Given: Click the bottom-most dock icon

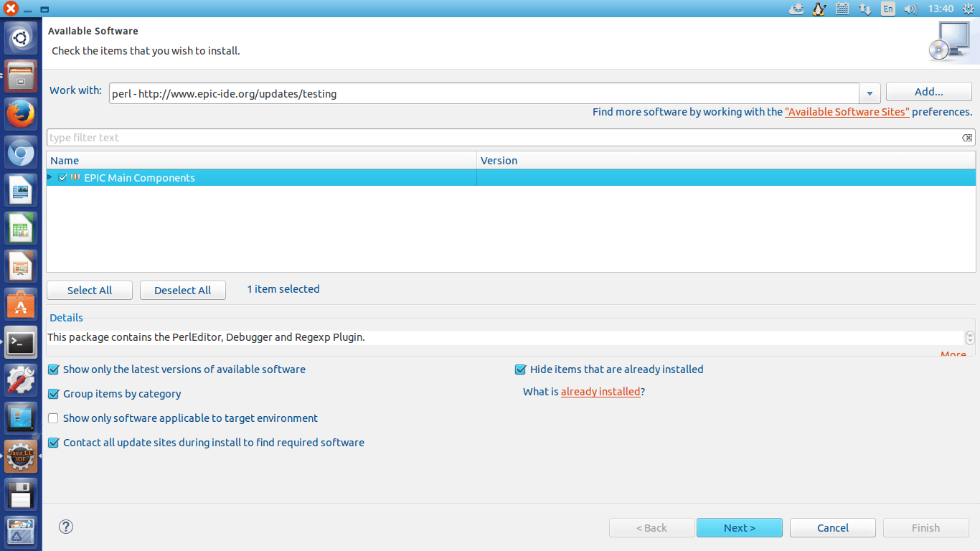Looking at the screenshot, I should point(21,532).
